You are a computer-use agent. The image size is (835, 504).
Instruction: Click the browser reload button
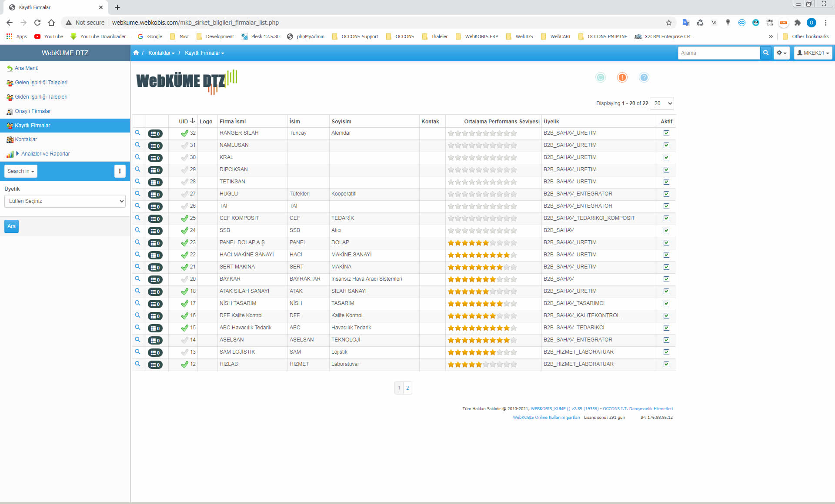37,23
